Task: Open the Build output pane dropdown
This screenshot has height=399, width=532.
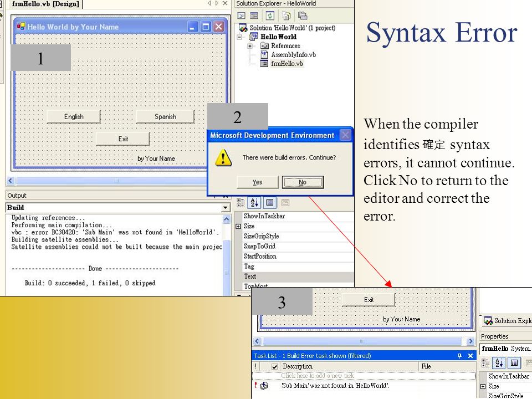Action: click(x=226, y=208)
